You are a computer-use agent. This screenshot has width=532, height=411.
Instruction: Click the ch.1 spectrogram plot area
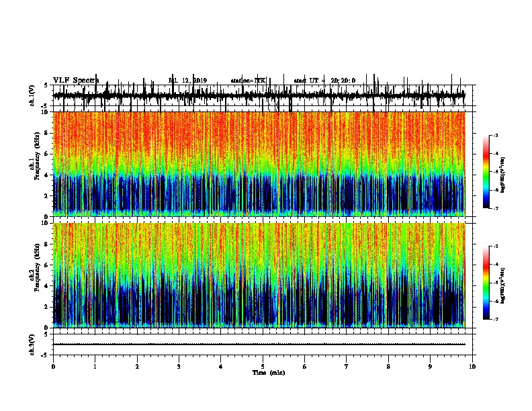point(259,164)
